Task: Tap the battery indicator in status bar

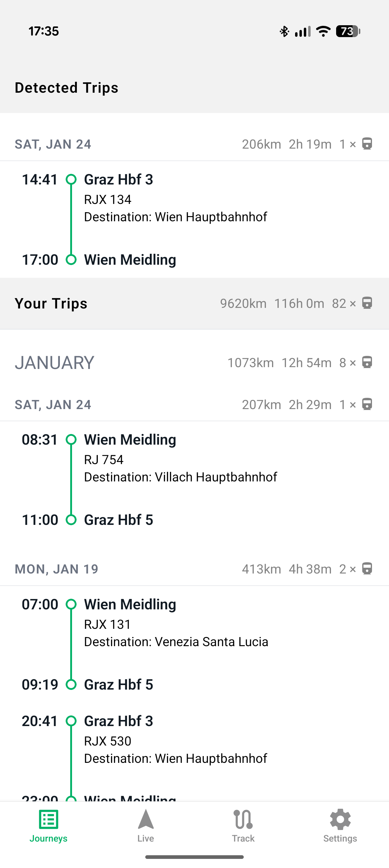Action: point(348,31)
